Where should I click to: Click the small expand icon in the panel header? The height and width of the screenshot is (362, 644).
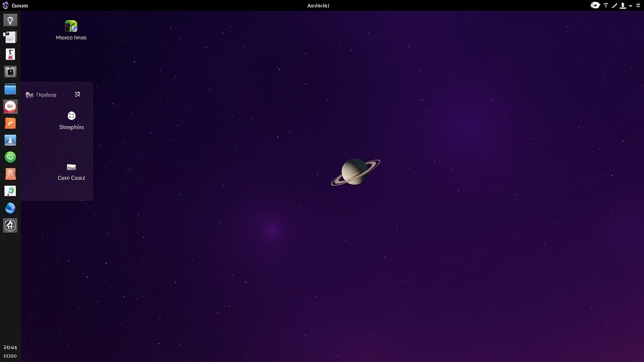[x=77, y=95]
